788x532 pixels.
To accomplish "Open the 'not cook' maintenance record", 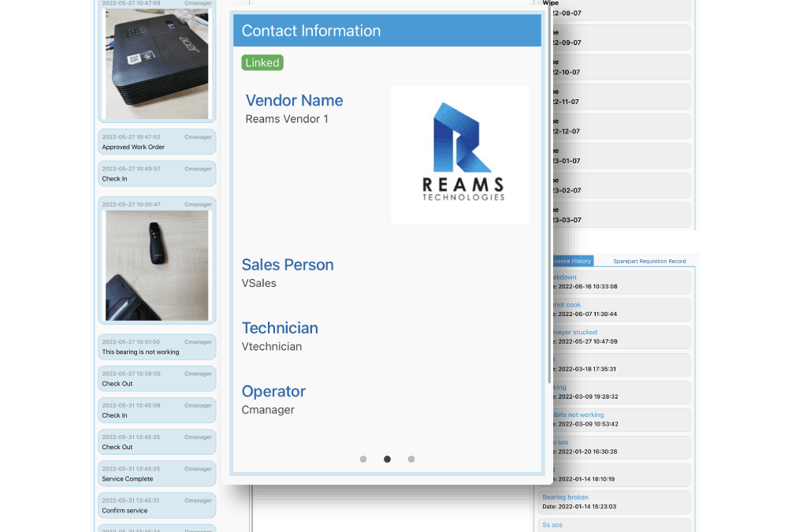I will pos(615,310).
